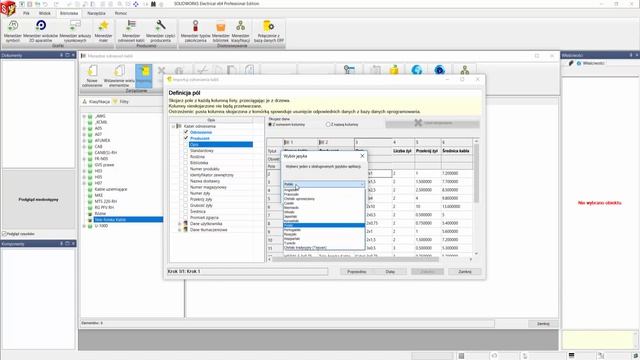Check the Nazwa dostawcy checkbox

[186, 181]
